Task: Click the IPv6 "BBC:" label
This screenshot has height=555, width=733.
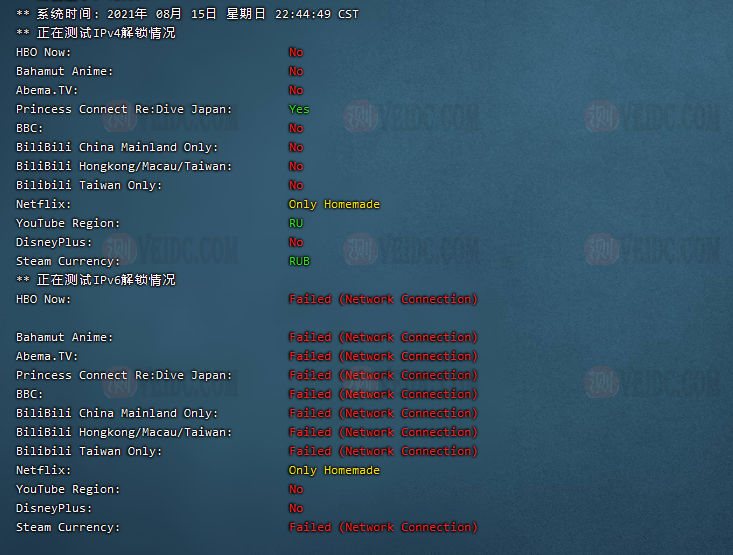Action: [x=29, y=394]
